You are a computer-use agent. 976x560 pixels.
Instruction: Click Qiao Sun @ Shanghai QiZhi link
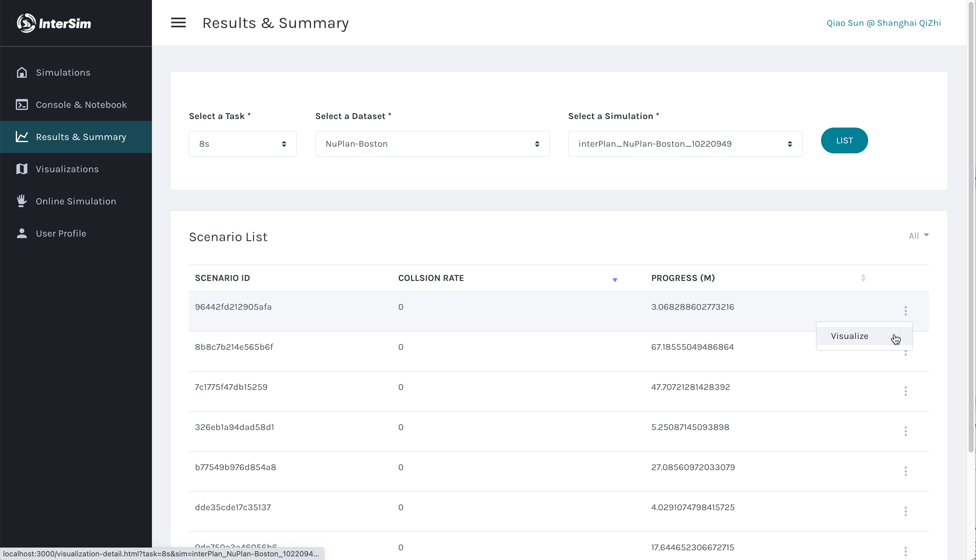click(883, 23)
